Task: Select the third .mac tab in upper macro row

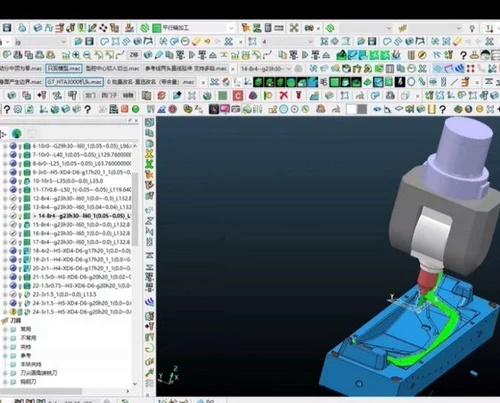Action: coord(112,69)
